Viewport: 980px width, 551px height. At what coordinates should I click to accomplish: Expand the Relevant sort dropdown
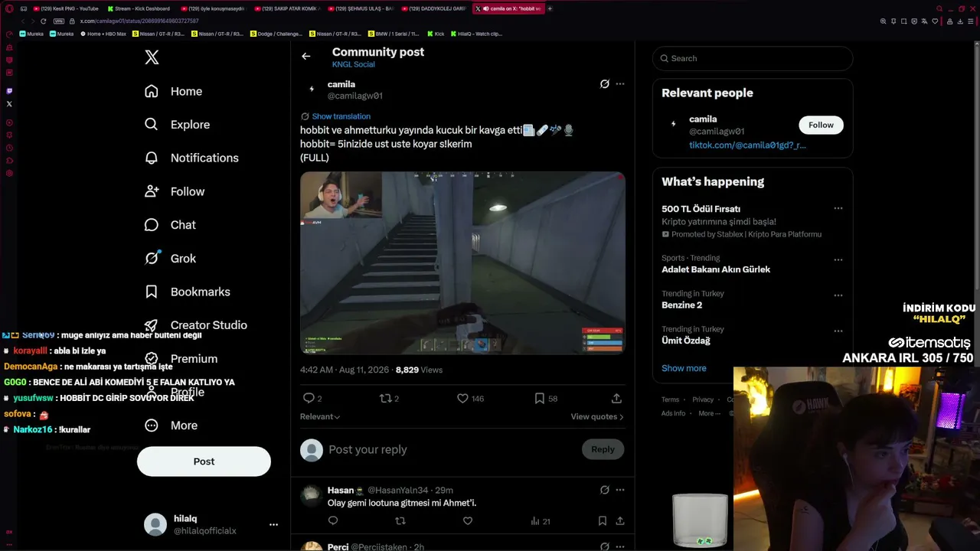(320, 416)
